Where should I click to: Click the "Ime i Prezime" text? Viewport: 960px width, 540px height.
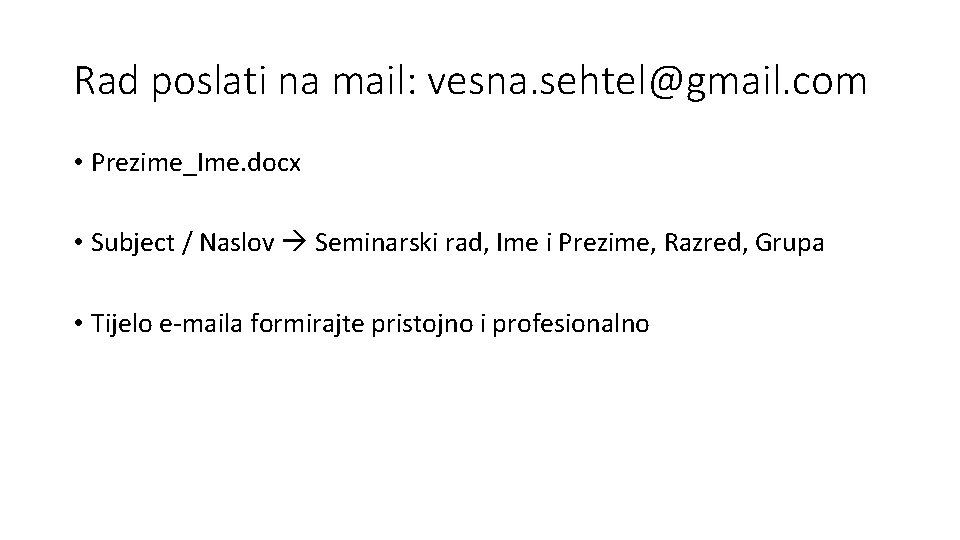point(533,243)
